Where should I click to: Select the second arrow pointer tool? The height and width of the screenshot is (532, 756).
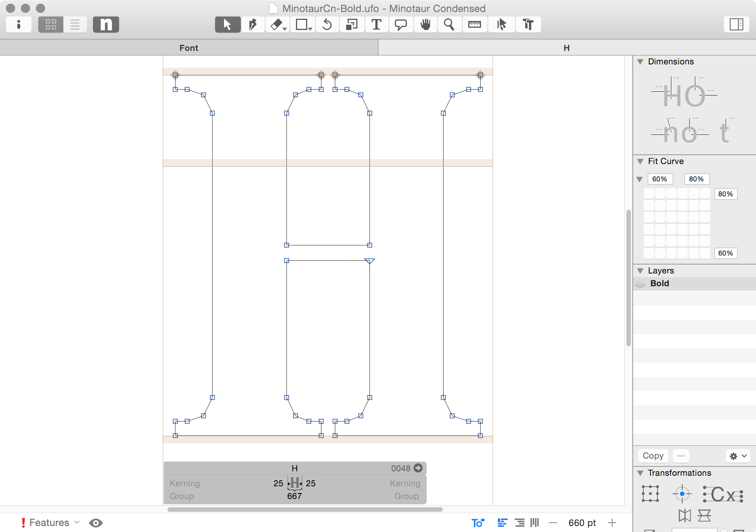click(x=502, y=25)
